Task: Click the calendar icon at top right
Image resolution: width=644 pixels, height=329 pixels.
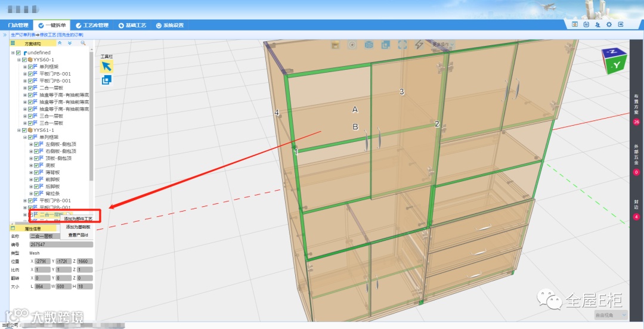Action: tap(587, 24)
